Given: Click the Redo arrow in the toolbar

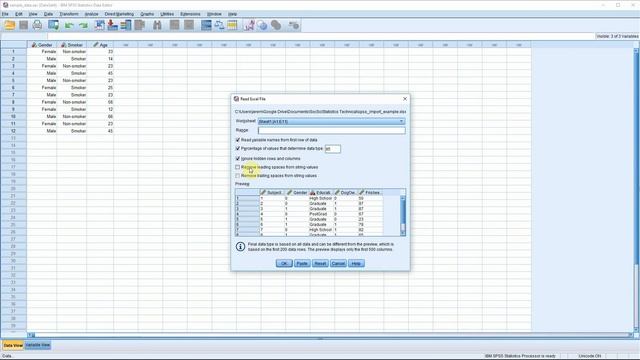Looking at the screenshot, I should point(84,26).
